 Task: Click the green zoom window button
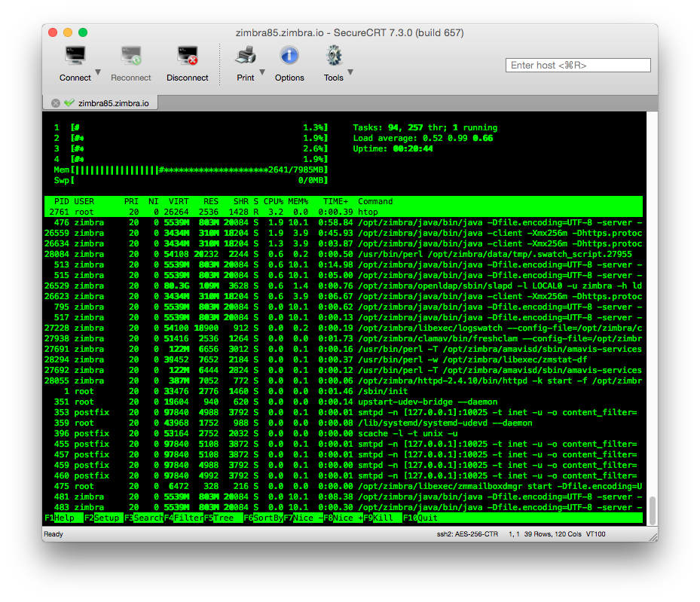pos(83,32)
